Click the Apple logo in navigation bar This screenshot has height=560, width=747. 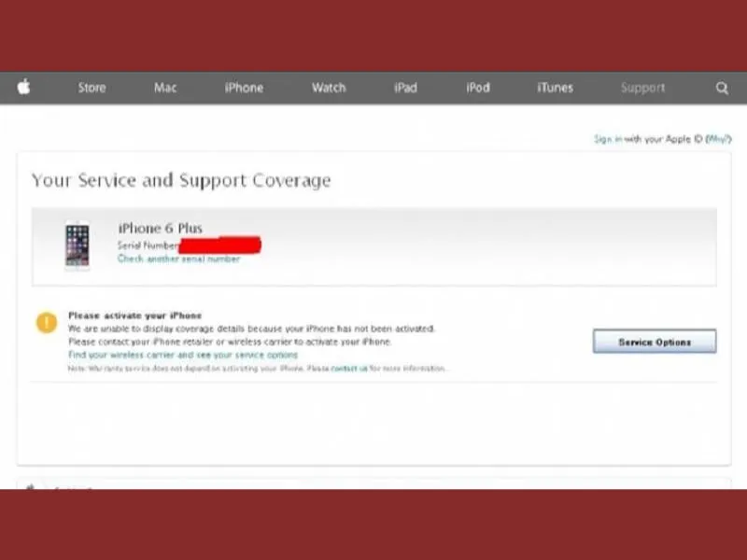click(24, 87)
